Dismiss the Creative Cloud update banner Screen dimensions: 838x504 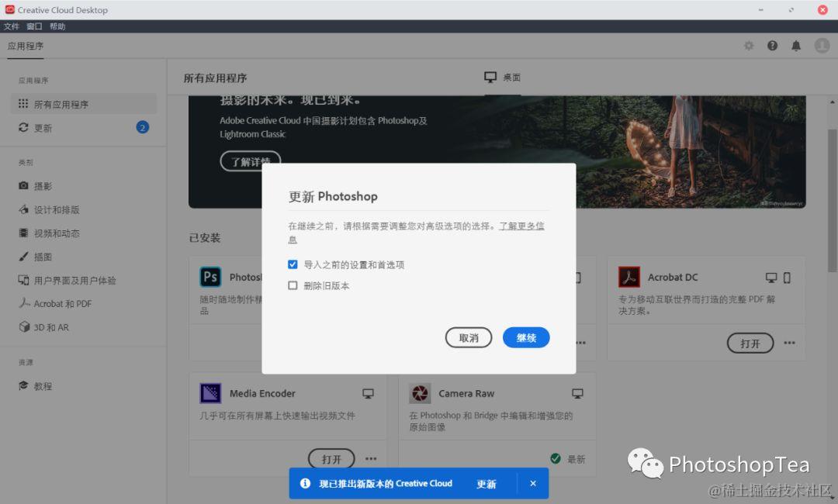coord(533,483)
